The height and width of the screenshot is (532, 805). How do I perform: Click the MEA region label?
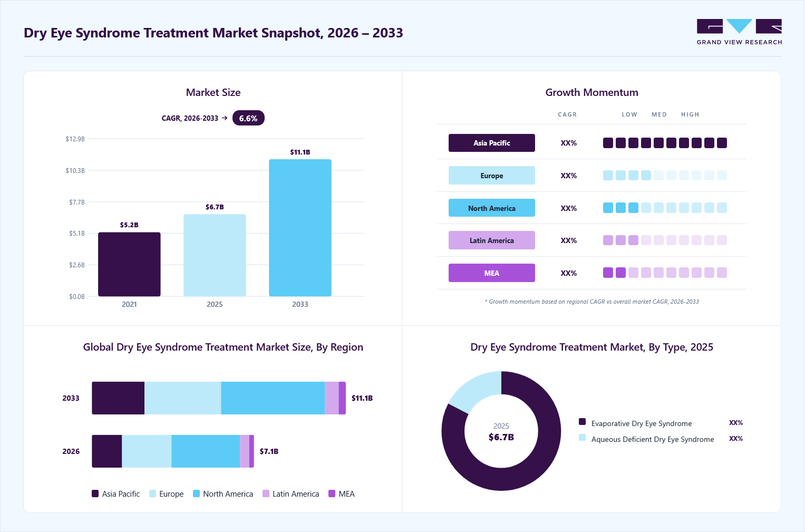492,273
